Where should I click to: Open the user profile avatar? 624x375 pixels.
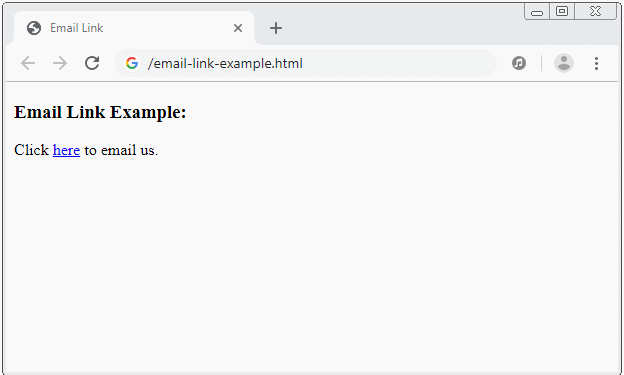point(564,63)
